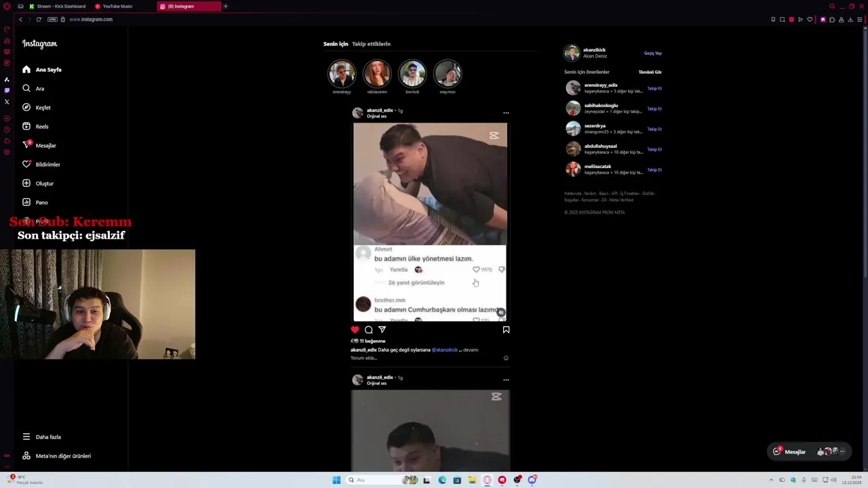The height and width of the screenshot is (488, 868).
Task: Open Opera GX menu logo
Action: point(7,6)
